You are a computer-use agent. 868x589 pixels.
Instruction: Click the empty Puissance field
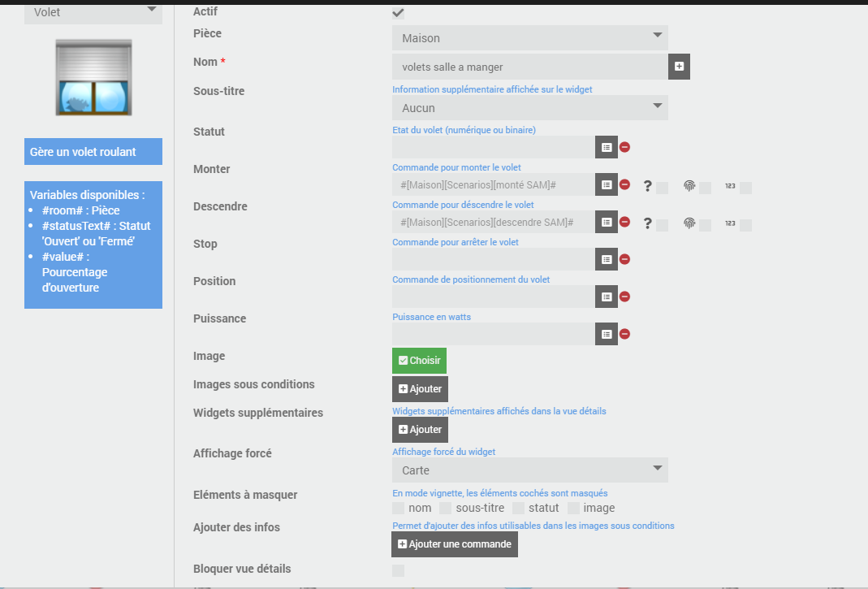[x=493, y=334]
